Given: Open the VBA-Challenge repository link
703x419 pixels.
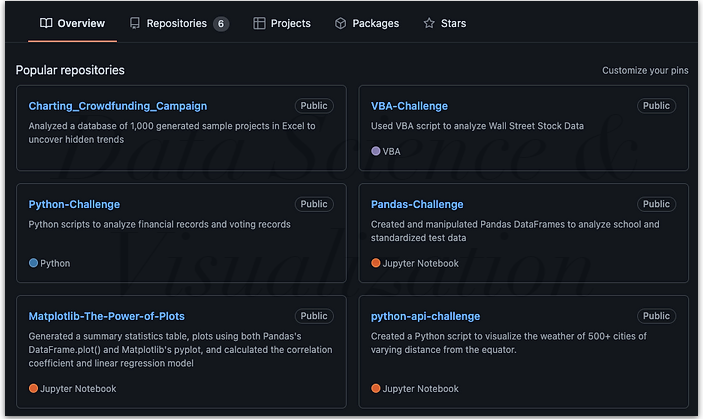Looking at the screenshot, I should coord(409,106).
